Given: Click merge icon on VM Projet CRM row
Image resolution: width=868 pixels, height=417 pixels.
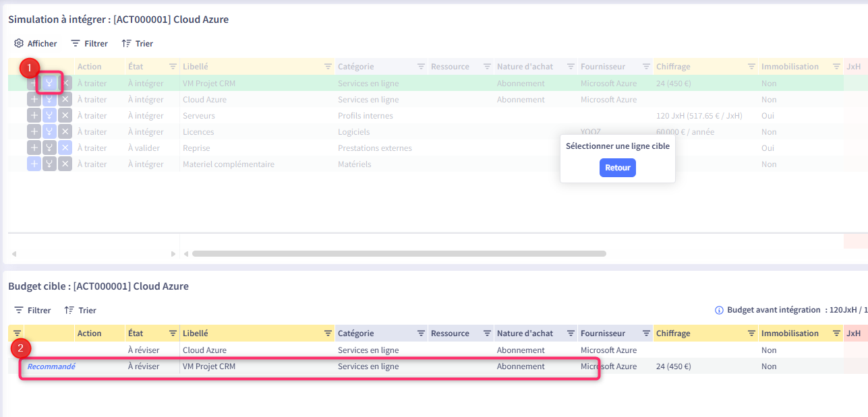Looking at the screenshot, I should click(x=49, y=84).
